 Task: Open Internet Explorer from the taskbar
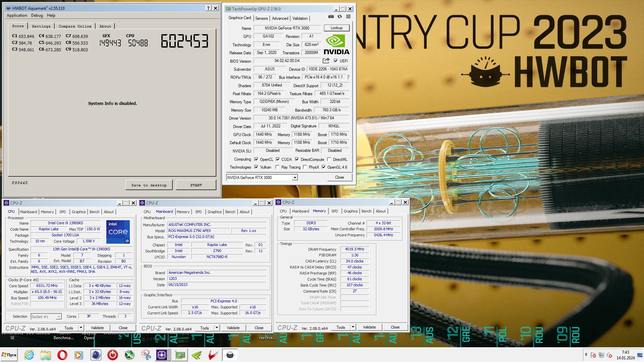(29, 355)
